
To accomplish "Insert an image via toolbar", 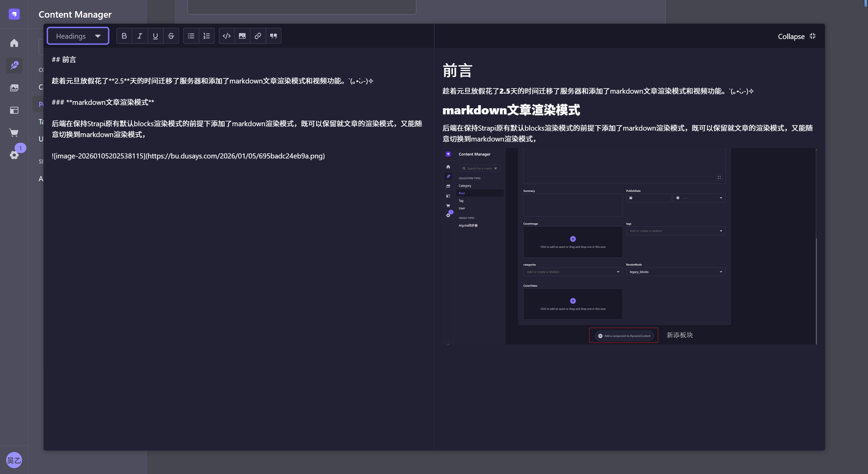I will pyautogui.click(x=242, y=36).
